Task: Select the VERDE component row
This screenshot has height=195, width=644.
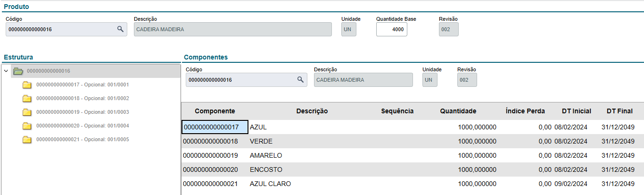Action: [261, 142]
